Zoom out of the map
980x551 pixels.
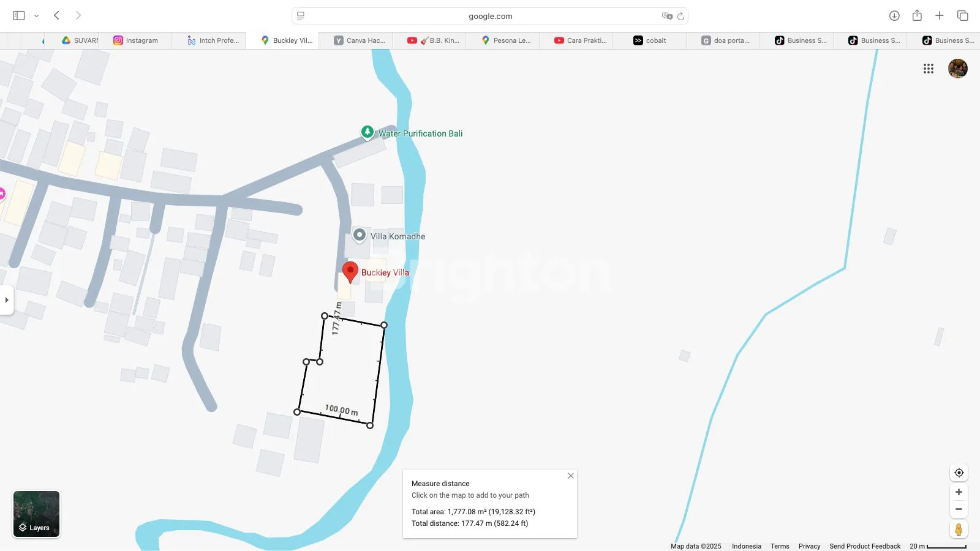[x=959, y=509]
